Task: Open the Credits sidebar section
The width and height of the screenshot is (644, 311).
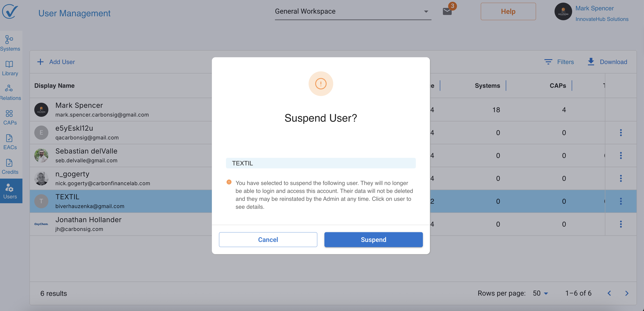Action: (10, 166)
